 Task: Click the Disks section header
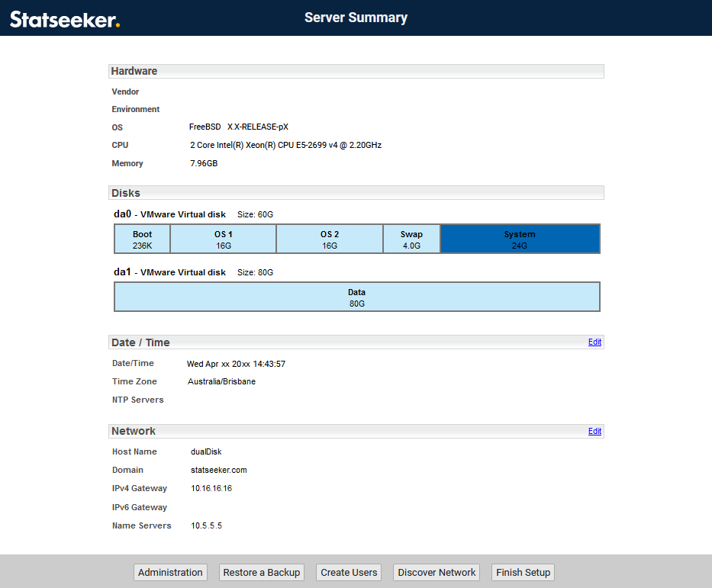click(x=126, y=193)
